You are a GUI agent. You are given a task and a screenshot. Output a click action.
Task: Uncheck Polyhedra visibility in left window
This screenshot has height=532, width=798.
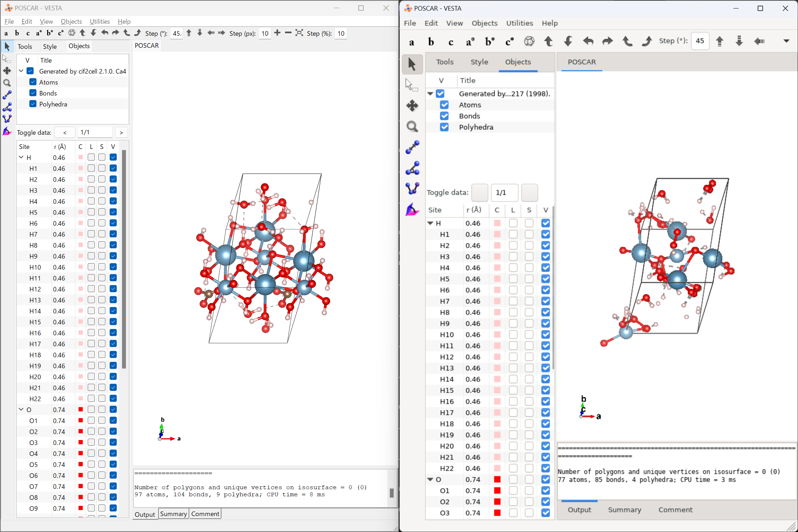tap(33, 104)
